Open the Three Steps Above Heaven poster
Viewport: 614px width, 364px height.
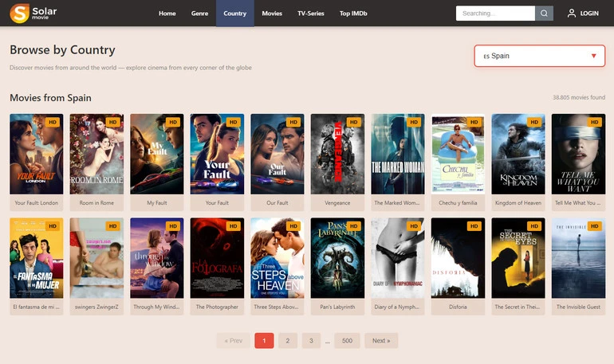pyautogui.click(x=277, y=258)
